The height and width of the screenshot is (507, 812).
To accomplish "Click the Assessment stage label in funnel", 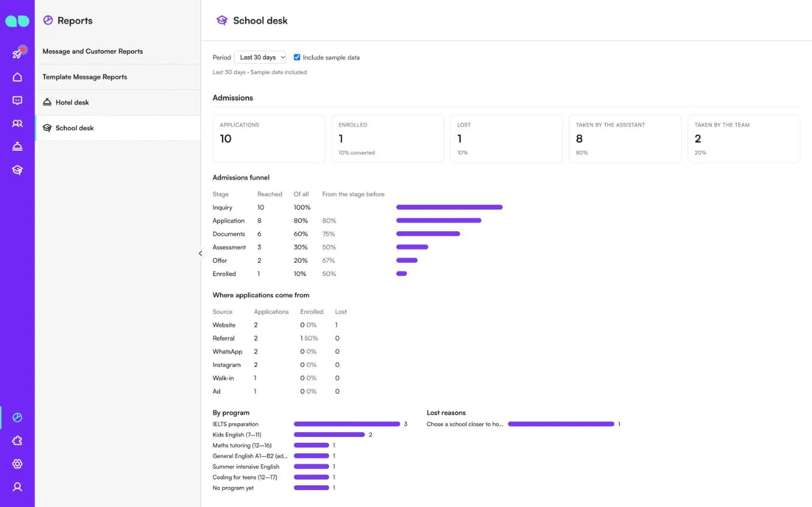I will coord(229,247).
